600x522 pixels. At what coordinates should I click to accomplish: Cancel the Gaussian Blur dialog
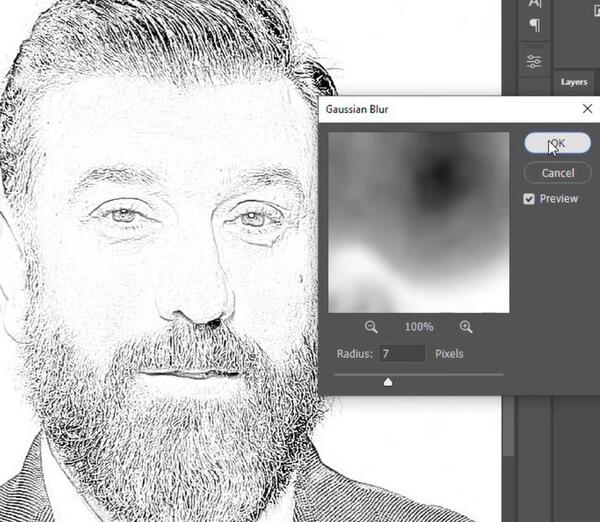click(557, 173)
